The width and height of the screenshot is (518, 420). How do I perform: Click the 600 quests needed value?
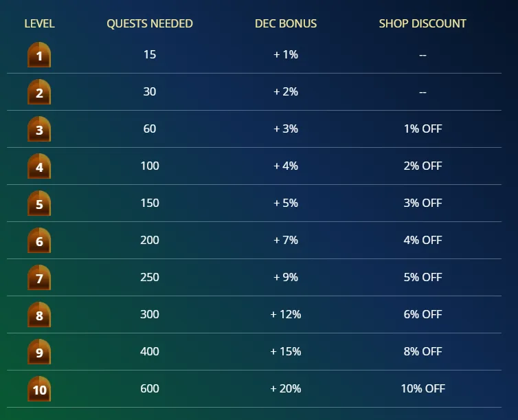tap(150, 388)
